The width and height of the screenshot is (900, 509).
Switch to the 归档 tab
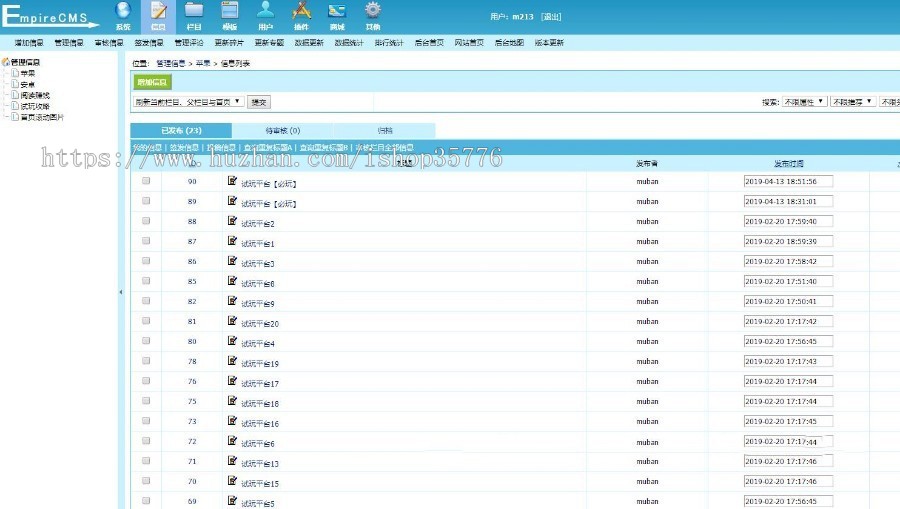[x=385, y=130]
